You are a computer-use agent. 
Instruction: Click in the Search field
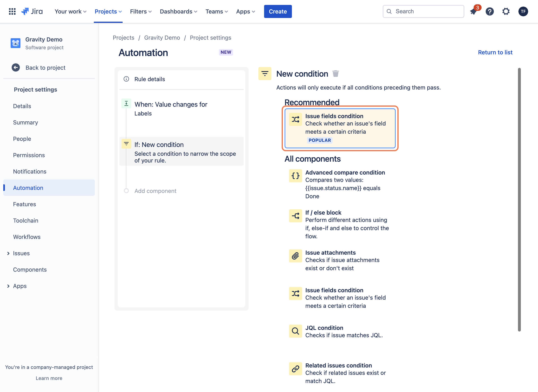(423, 11)
